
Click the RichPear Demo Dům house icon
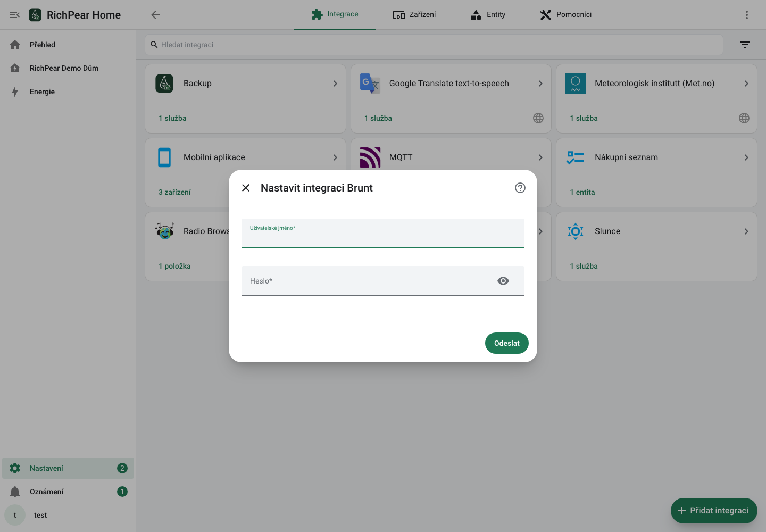[x=15, y=68]
